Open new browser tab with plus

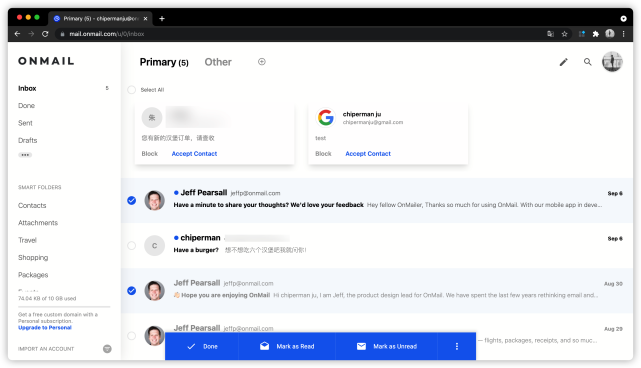pos(162,18)
